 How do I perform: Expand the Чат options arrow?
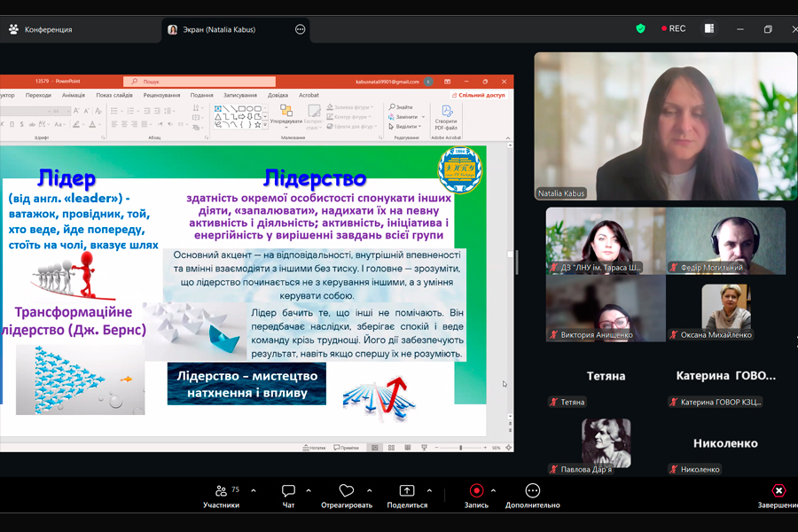[309, 490]
